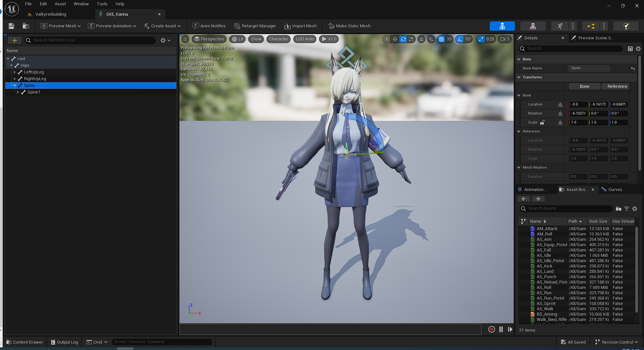Viewport: 644px width, 350px height.
Task: Navigate forward in Asset Browser
Action: (x=538, y=199)
